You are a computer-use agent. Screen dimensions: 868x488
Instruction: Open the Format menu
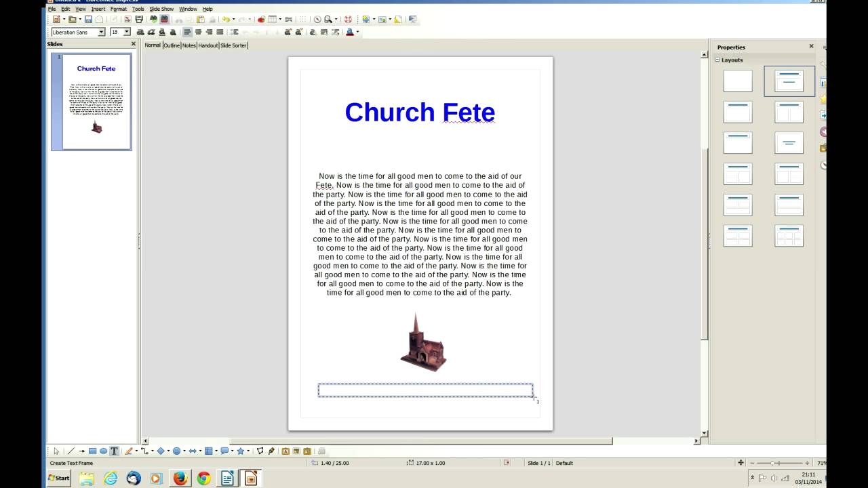coord(119,9)
